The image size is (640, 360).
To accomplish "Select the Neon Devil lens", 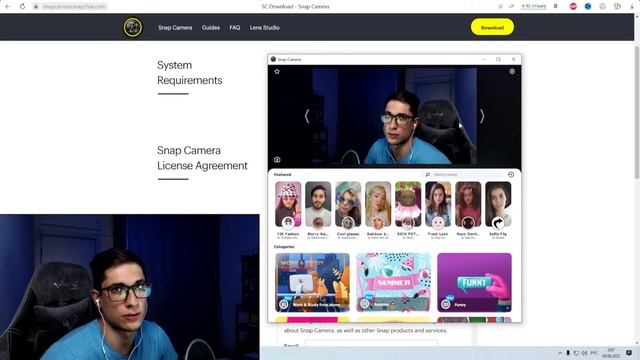I will (468, 204).
